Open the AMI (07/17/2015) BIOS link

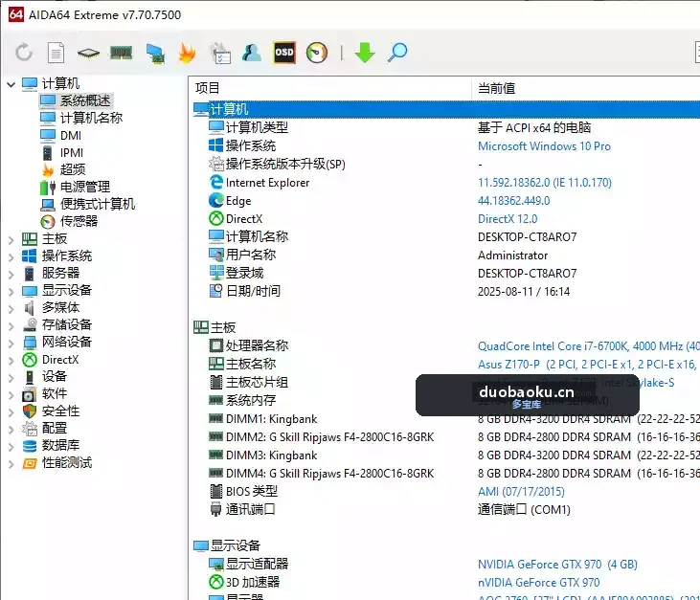[x=521, y=492]
